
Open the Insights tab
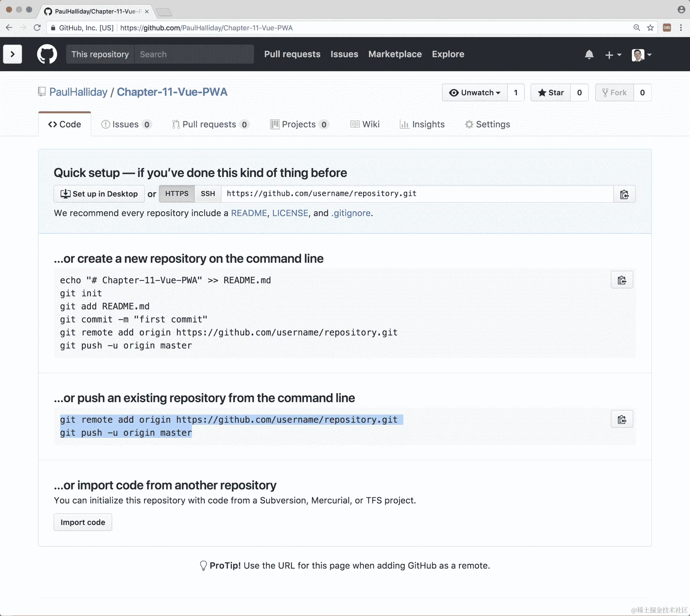tap(422, 124)
